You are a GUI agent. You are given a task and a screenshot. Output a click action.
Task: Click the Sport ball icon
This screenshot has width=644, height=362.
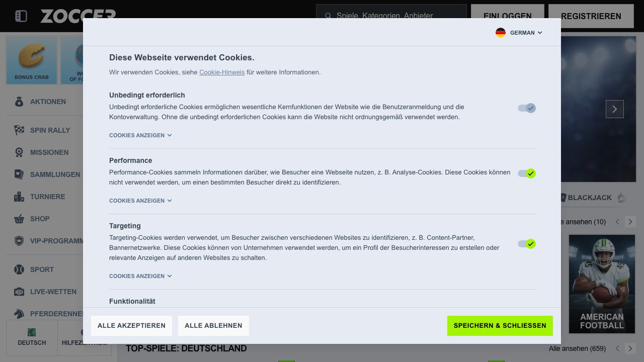click(19, 269)
